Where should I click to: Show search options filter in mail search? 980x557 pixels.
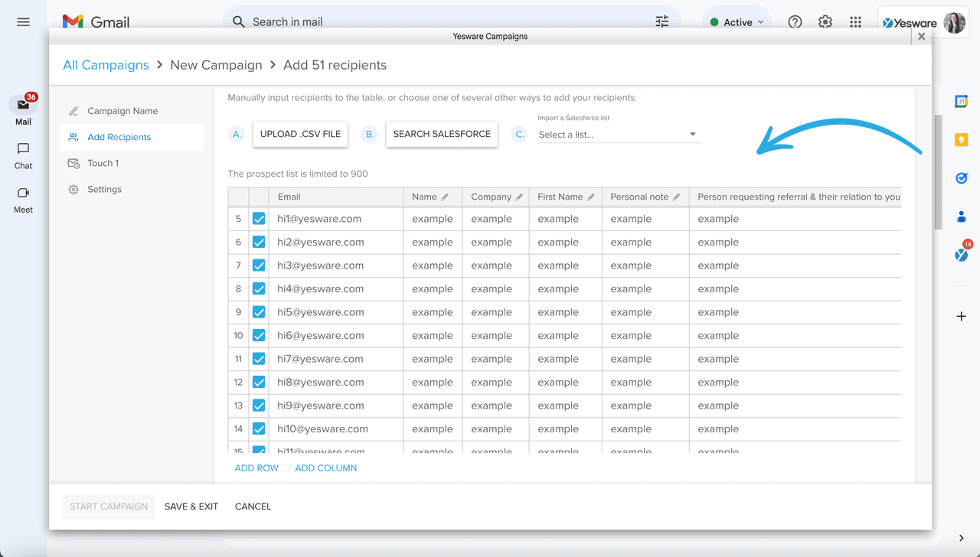[662, 22]
